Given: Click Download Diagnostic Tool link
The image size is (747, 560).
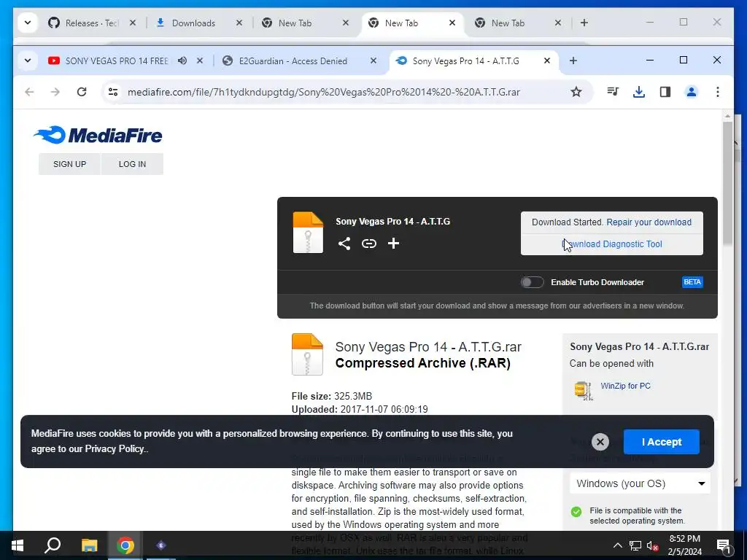Looking at the screenshot, I should tap(612, 244).
